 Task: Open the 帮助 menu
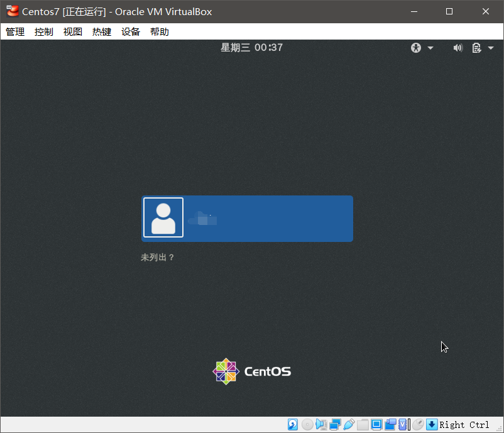160,31
